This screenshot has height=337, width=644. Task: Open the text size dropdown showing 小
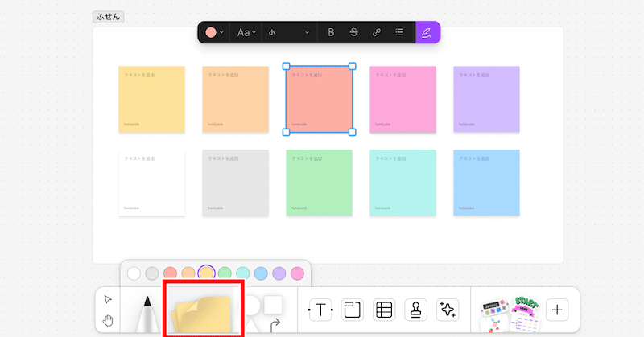click(x=288, y=32)
